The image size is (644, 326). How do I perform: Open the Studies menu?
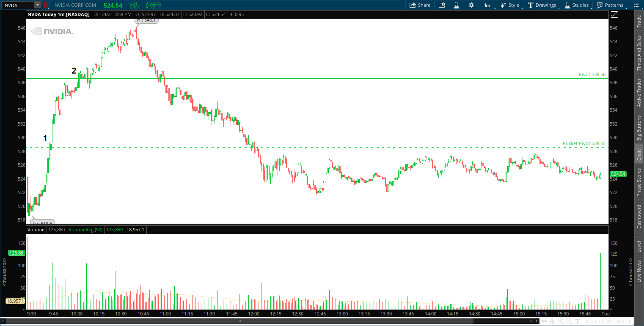point(576,5)
